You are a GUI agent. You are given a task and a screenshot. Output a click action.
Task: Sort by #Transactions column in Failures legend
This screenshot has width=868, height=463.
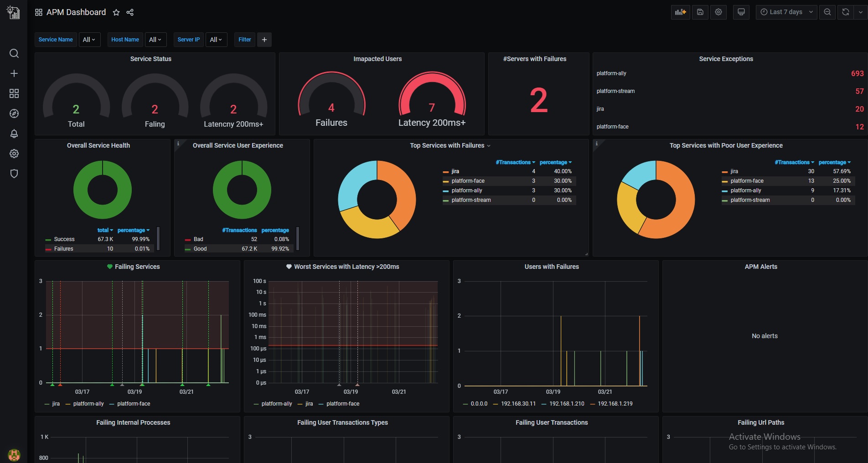click(x=515, y=162)
